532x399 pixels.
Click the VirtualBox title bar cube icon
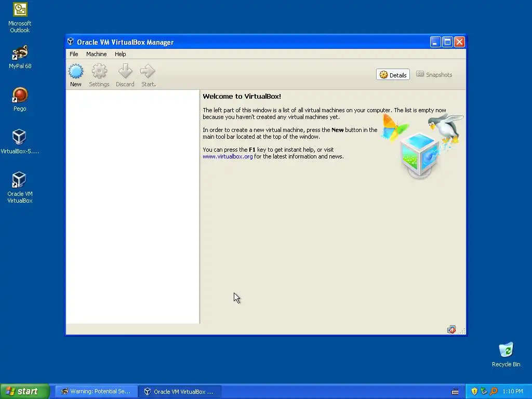pos(71,42)
